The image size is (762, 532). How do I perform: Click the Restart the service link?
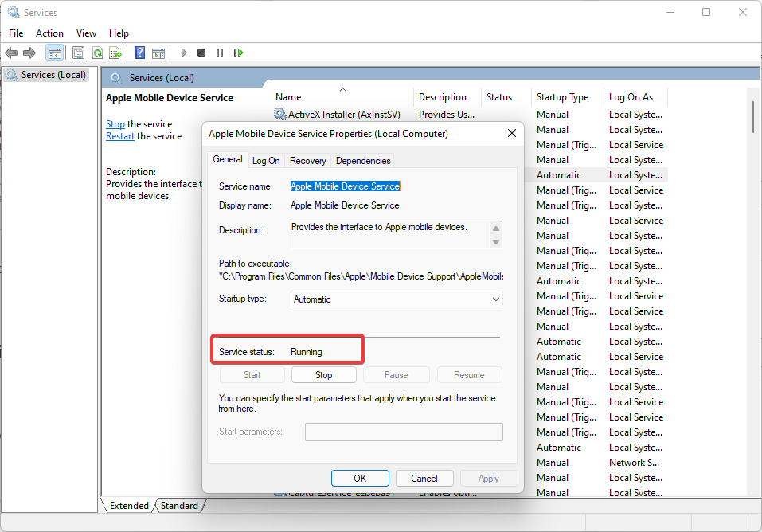(x=120, y=136)
